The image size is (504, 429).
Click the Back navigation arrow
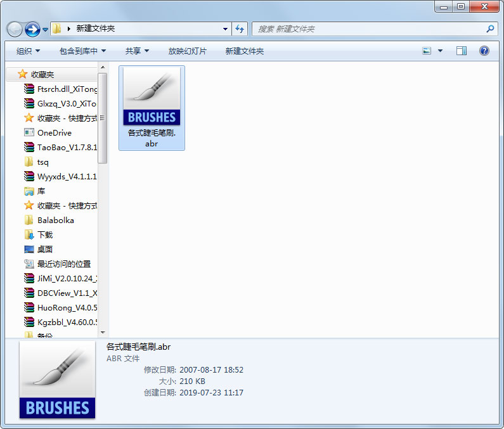[x=15, y=30]
